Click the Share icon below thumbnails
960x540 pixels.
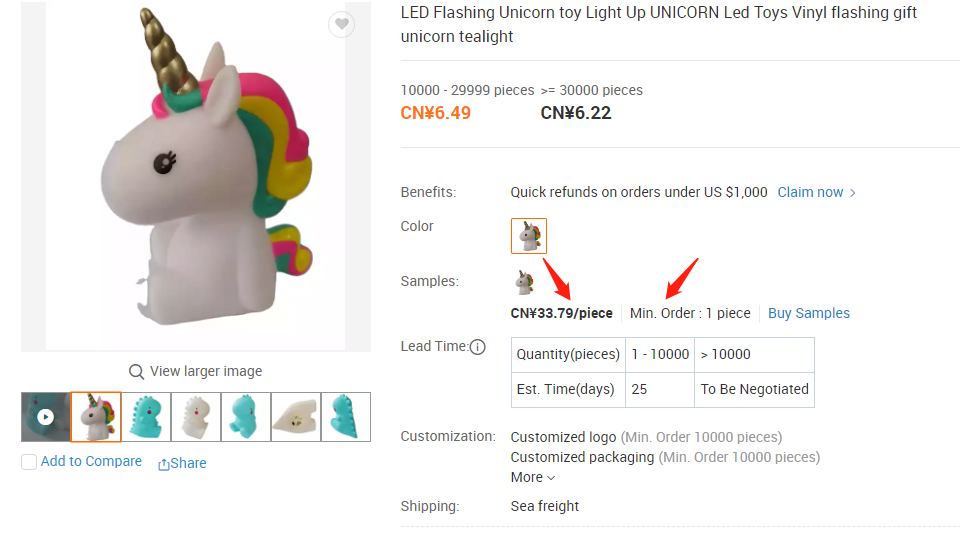[x=164, y=464]
